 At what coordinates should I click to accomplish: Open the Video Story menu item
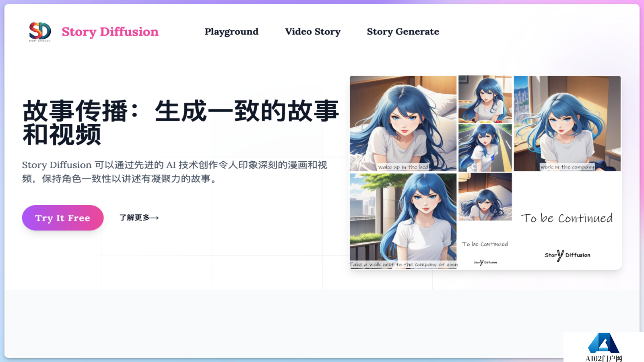click(x=313, y=32)
